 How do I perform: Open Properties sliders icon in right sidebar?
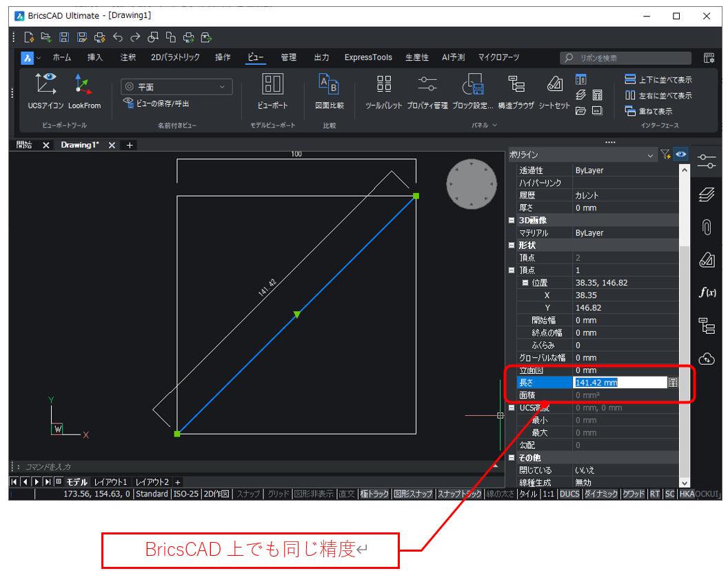click(707, 161)
